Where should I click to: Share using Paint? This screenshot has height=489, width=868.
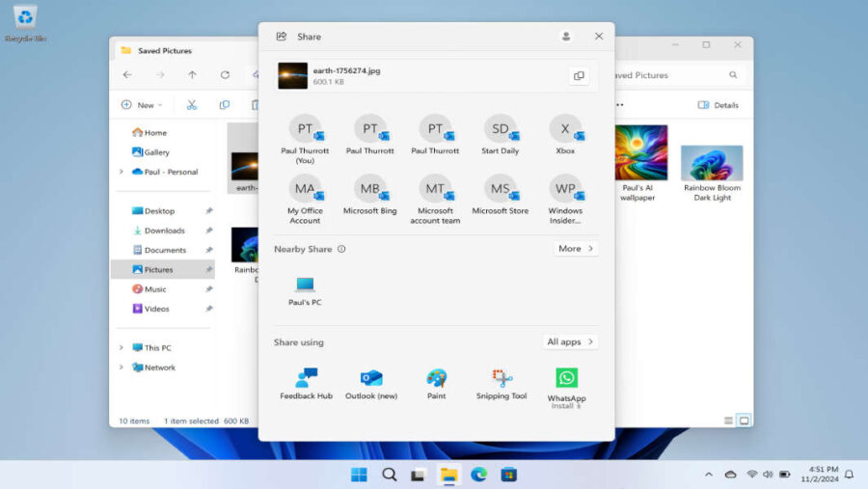[x=436, y=383]
